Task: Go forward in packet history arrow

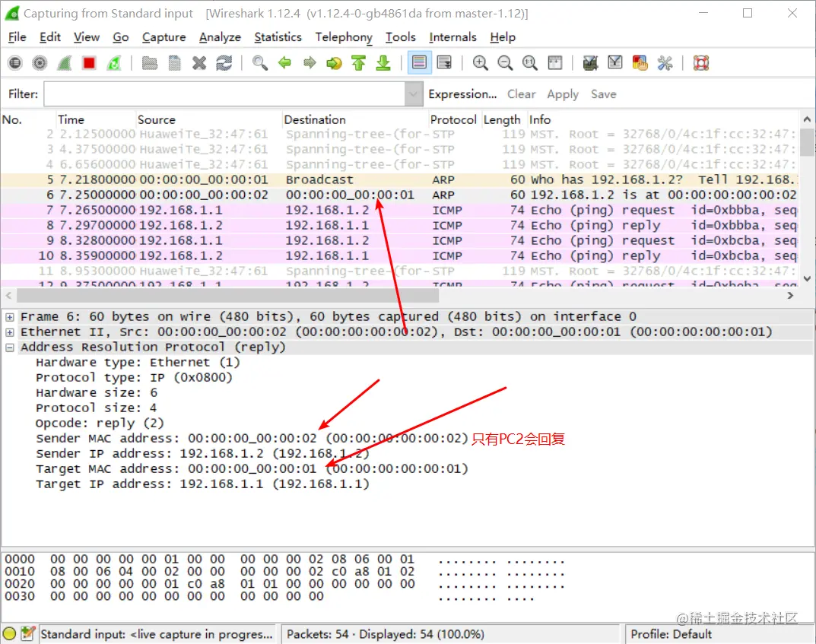Action: click(x=310, y=63)
